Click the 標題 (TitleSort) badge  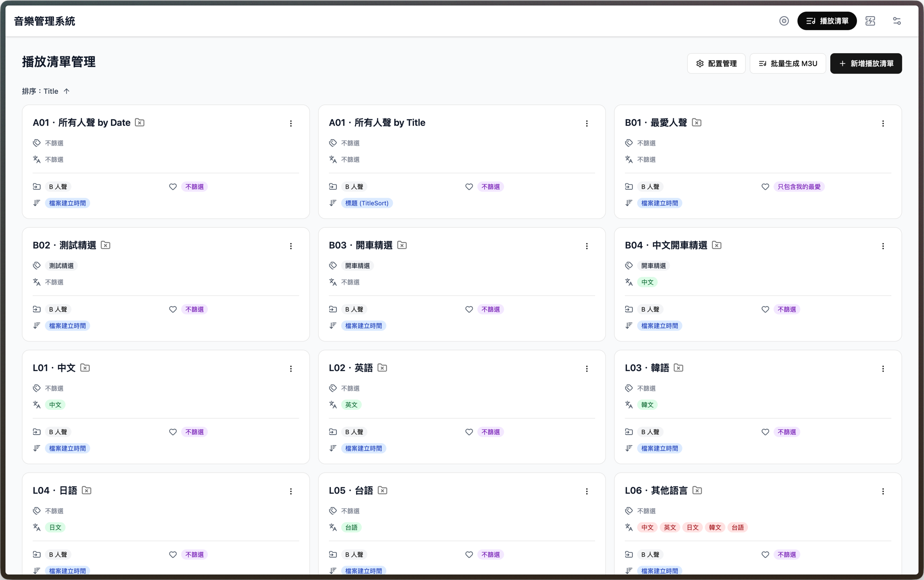point(367,203)
